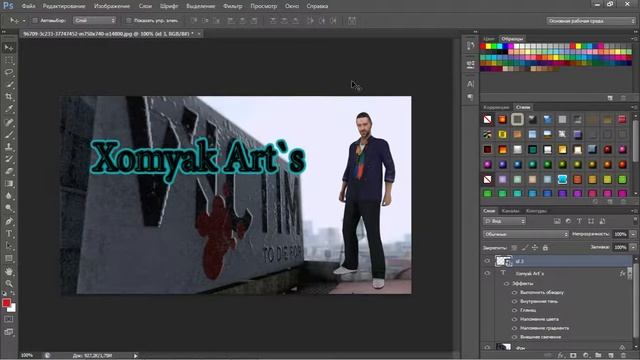Open the Вид layer filter dropdown
Viewport: 640px width, 360px height.
click(x=504, y=221)
